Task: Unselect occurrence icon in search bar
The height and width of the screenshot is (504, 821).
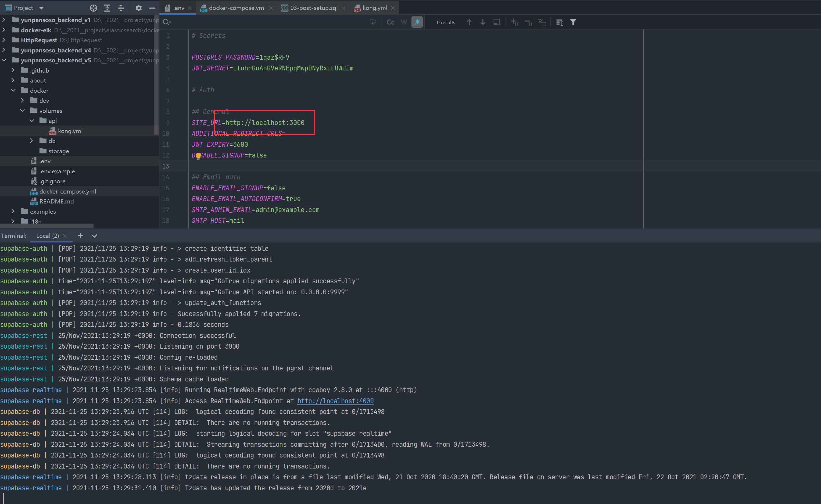Action: pyautogui.click(x=528, y=22)
